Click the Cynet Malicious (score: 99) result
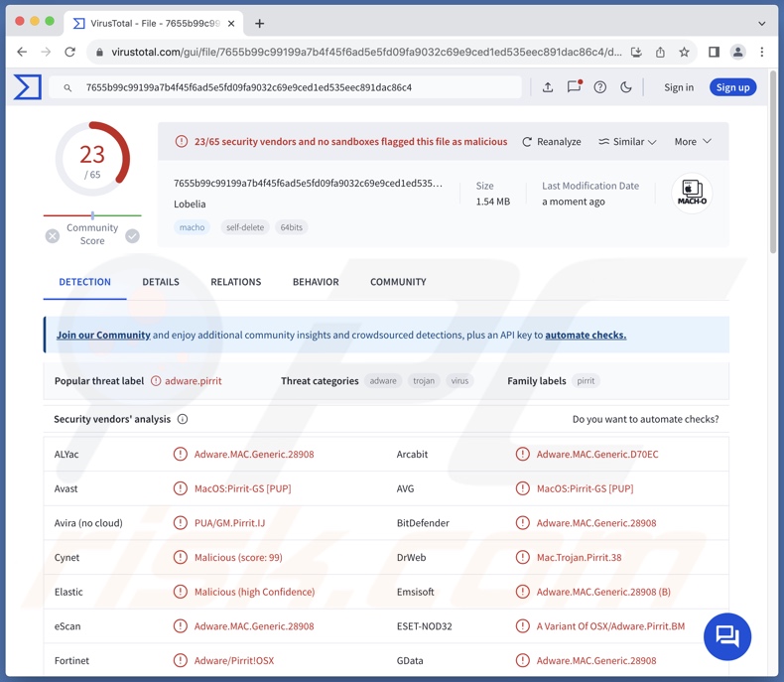 pos(238,558)
